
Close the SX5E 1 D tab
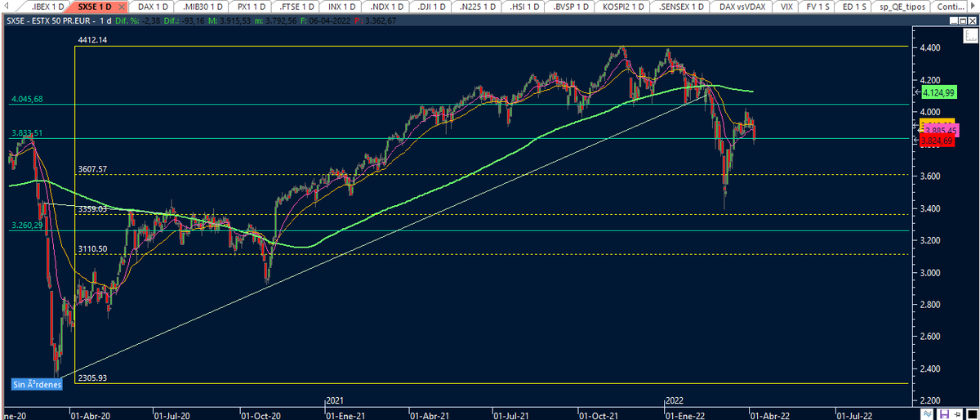tap(122, 7)
